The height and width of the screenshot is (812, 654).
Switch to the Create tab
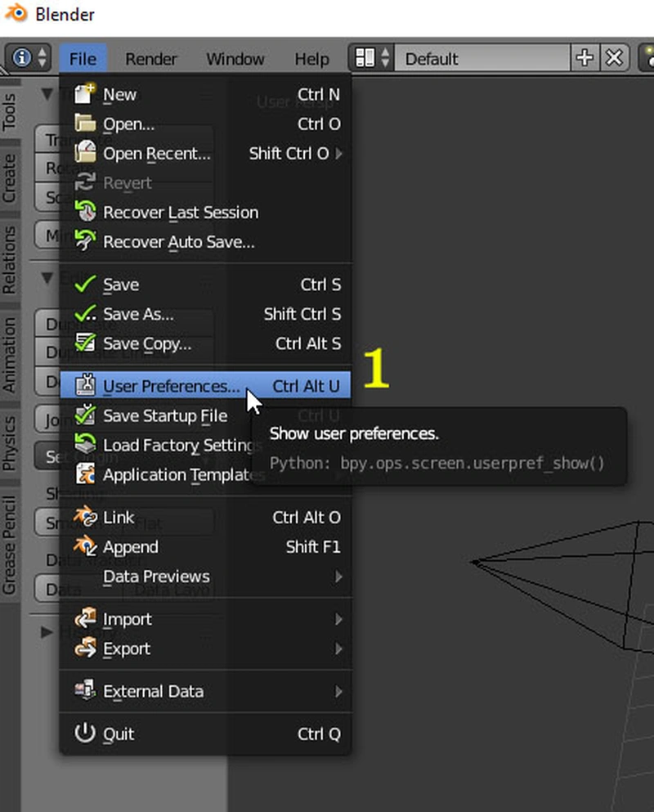[x=10, y=178]
